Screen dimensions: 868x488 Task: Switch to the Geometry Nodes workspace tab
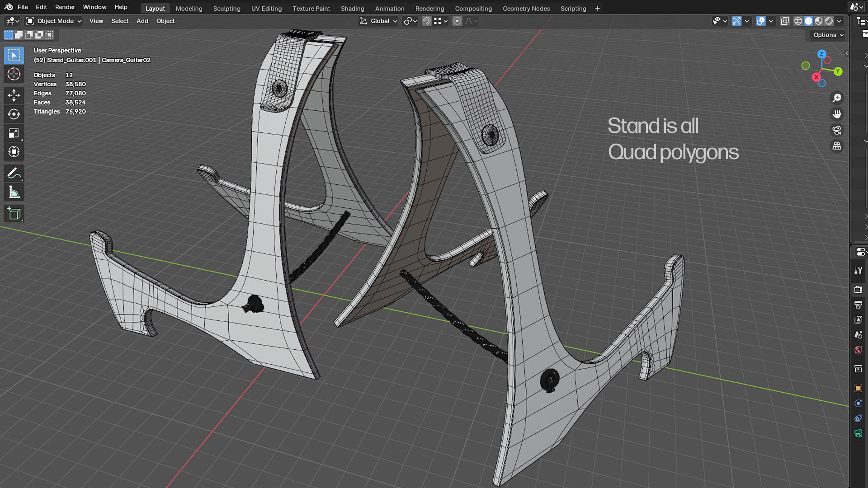tap(526, 8)
